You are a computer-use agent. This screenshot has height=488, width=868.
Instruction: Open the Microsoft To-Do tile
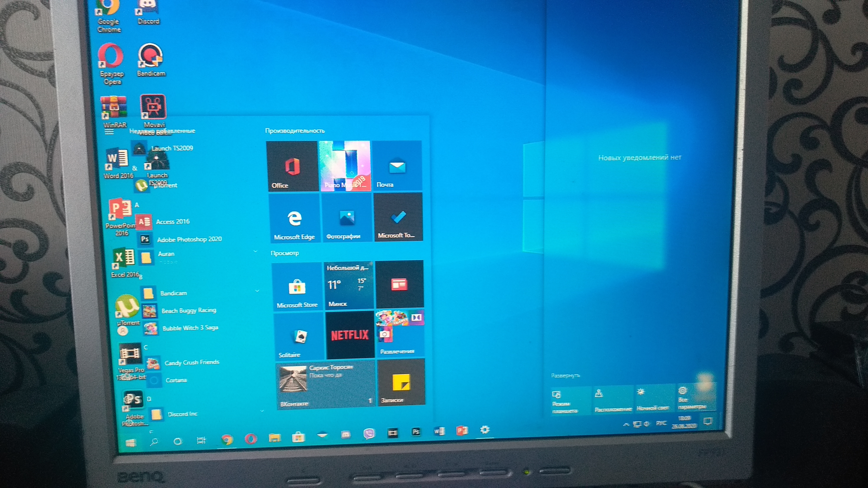point(398,216)
